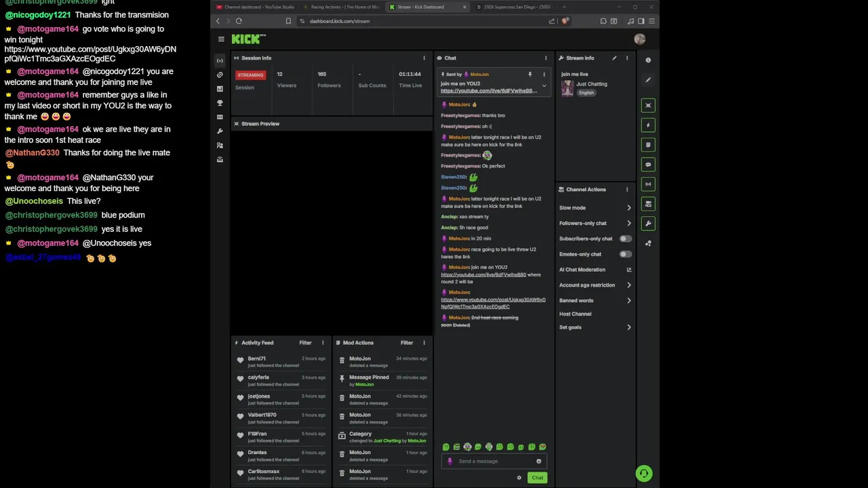
Task: Click Berni71 in Activity Feed
Action: tap(257, 359)
